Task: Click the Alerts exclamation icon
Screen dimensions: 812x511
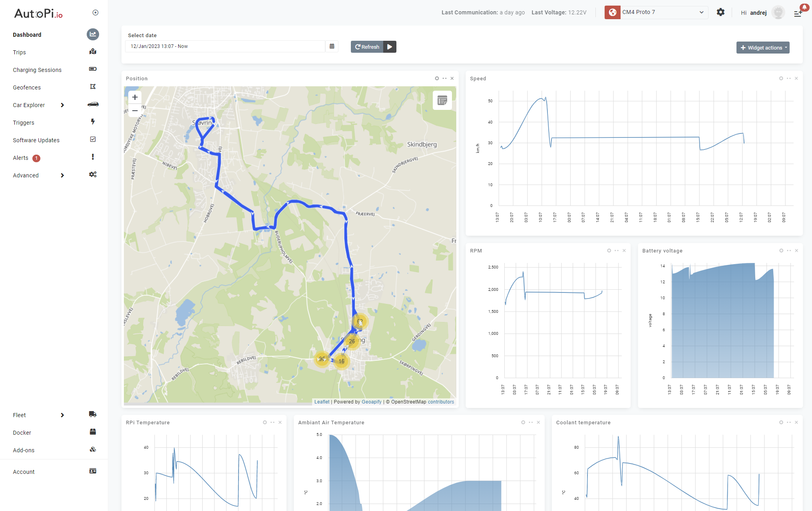Action: [93, 157]
